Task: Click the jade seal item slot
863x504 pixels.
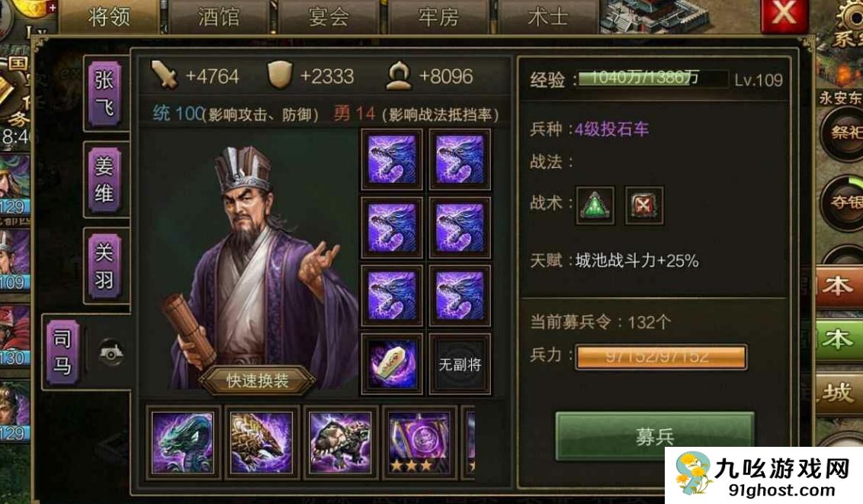Action: pyautogui.click(x=391, y=364)
